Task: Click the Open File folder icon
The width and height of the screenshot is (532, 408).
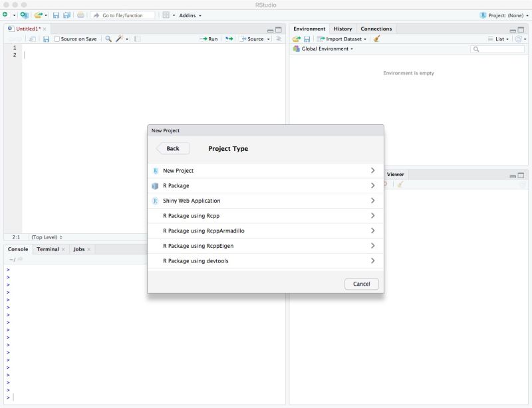Action: 38,15
